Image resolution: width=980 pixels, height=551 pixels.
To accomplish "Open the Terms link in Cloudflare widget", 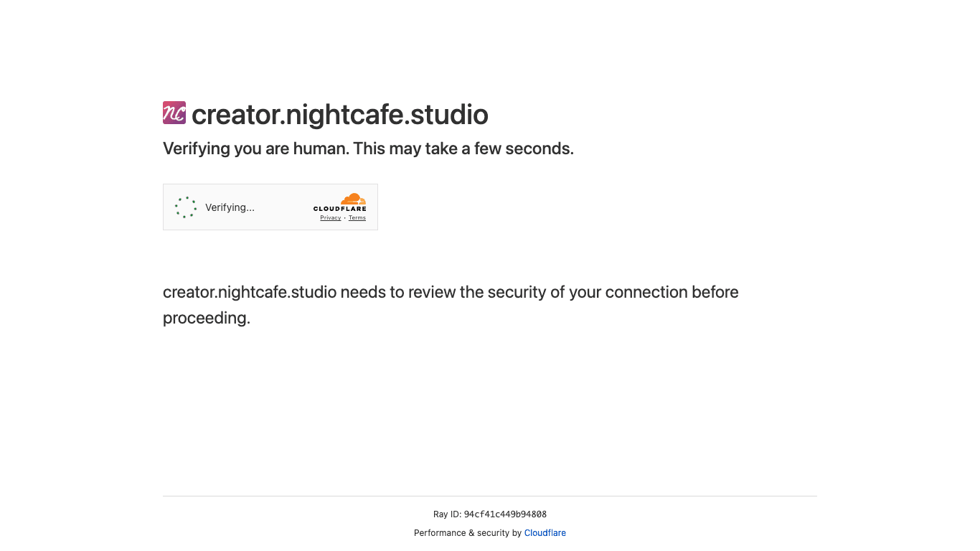I will pos(357,218).
